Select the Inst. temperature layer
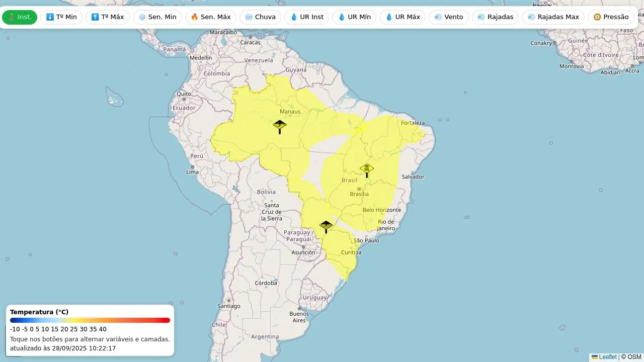The image size is (644, 362). tap(20, 17)
